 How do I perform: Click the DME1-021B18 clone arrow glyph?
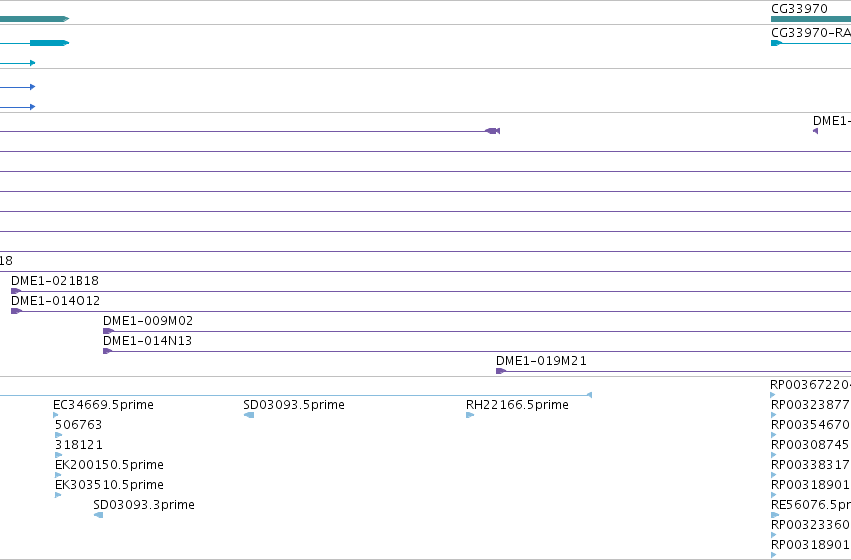pos(16,291)
